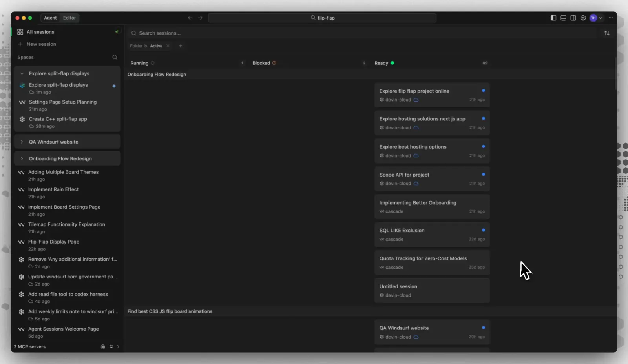Switch to the Editor tab
Screen dimensions: 628x364
69,18
